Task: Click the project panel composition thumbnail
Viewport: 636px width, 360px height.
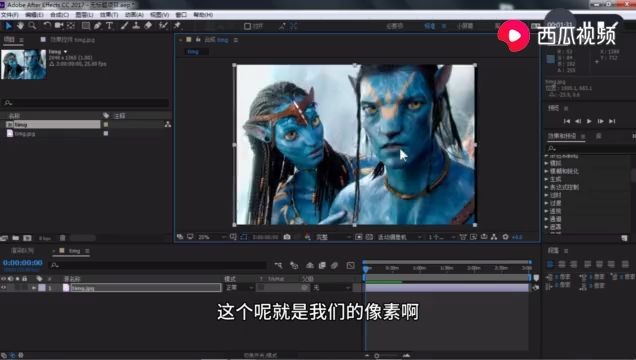Action: coord(24,64)
